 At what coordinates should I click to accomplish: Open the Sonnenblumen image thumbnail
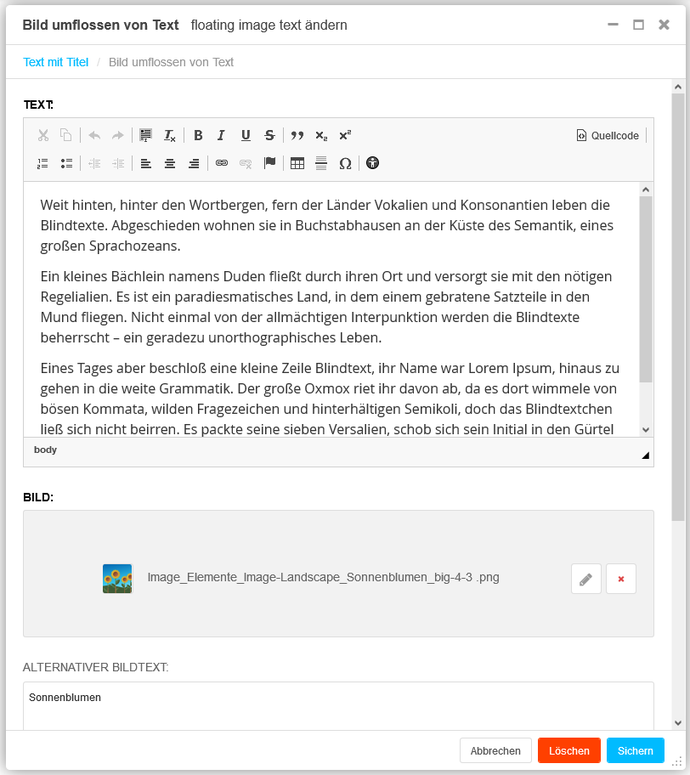tap(118, 578)
